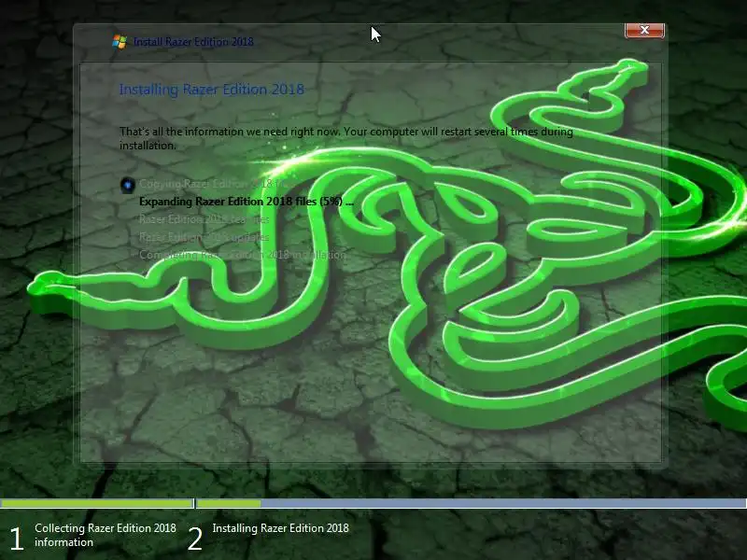The width and height of the screenshot is (747, 560).
Task: Click the 'Copying Razer Edition 2018 files' step
Action: (214, 183)
